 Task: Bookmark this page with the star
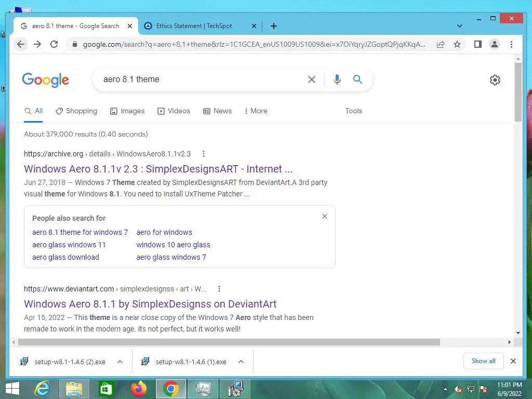(x=457, y=45)
